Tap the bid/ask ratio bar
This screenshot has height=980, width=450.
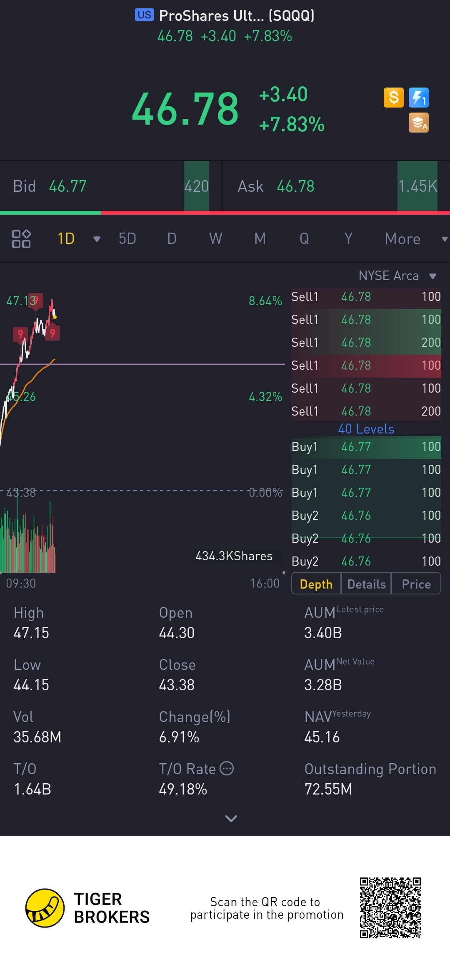225,213
